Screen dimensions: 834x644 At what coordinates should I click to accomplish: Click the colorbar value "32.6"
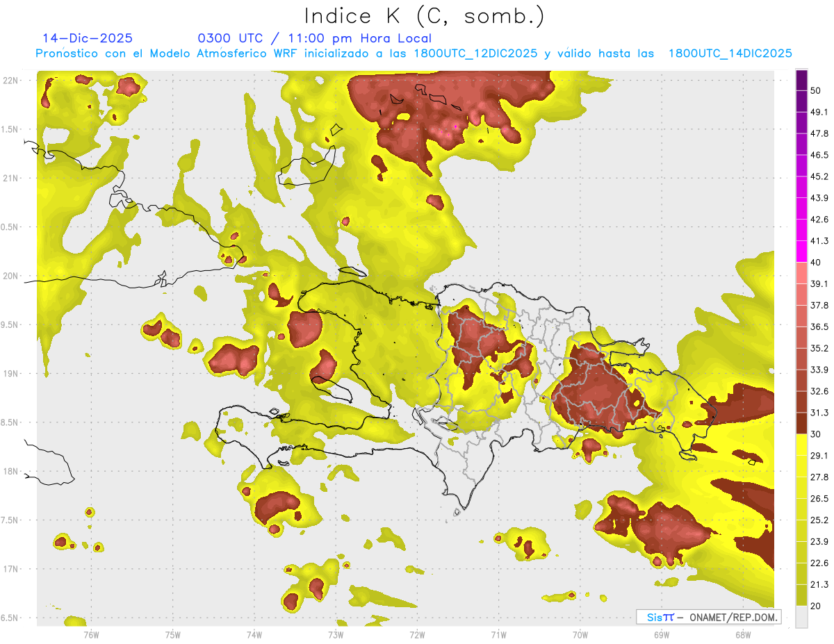pyautogui.click(x=819, y=391)
